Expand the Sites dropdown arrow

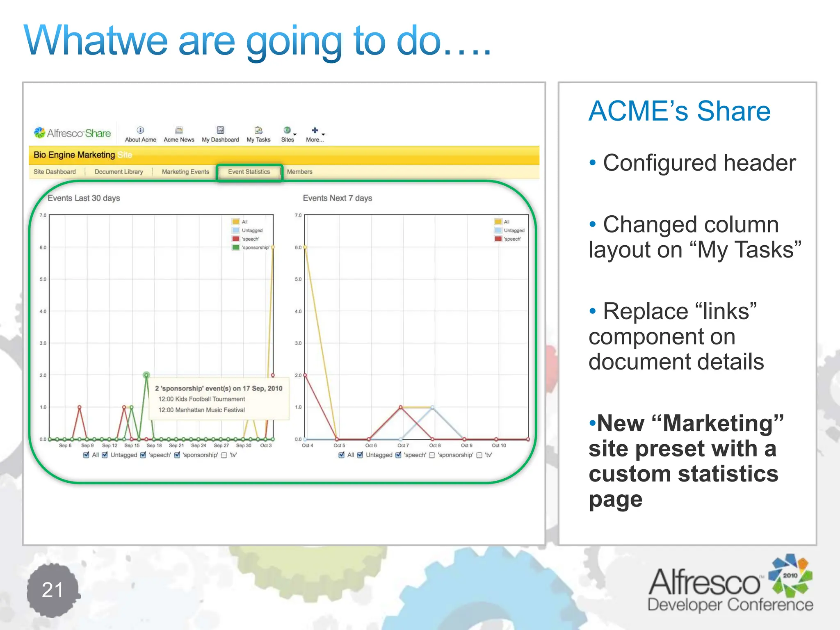coord(295,134)
